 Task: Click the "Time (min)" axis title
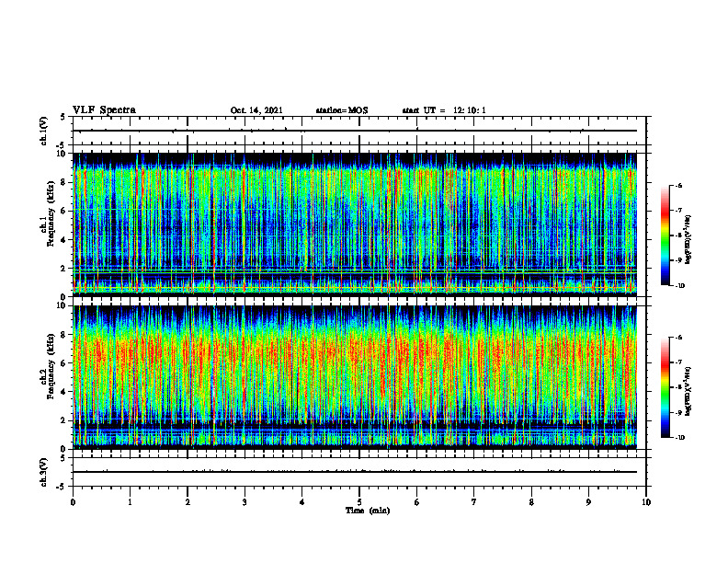pyautogui.click(x=368, y=511)
